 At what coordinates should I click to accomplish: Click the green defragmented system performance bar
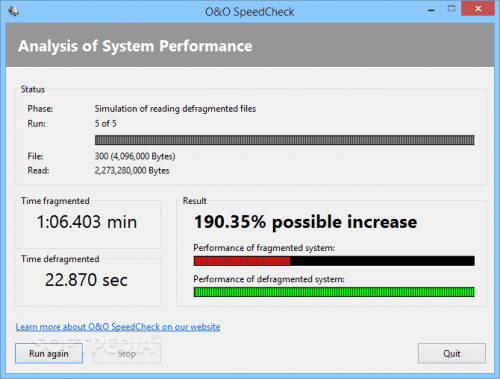pos(334,292)
